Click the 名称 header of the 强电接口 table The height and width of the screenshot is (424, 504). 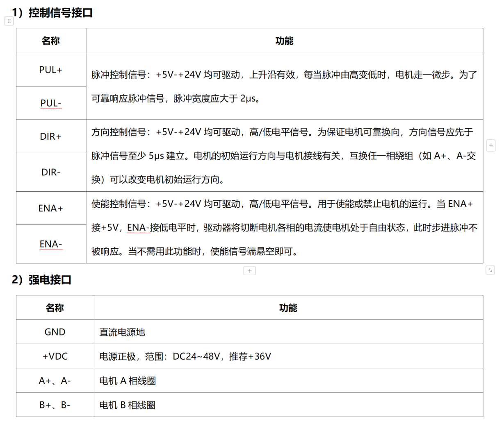pos(55,308)
